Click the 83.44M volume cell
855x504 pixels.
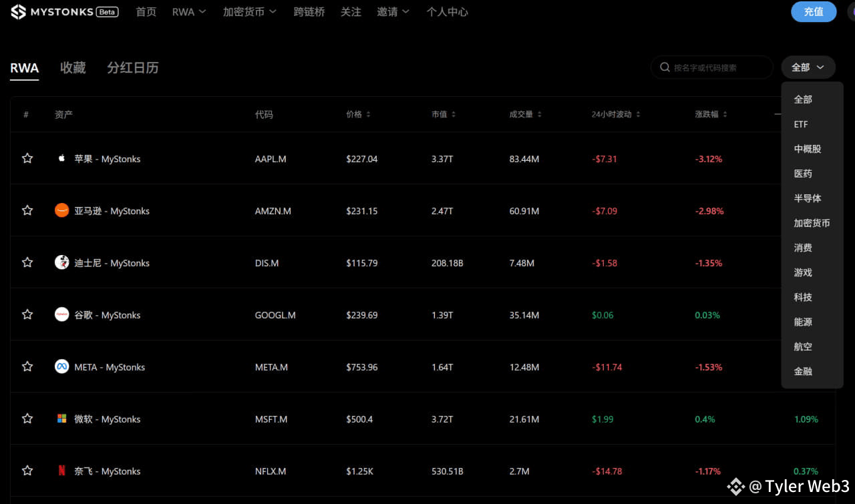524,159
